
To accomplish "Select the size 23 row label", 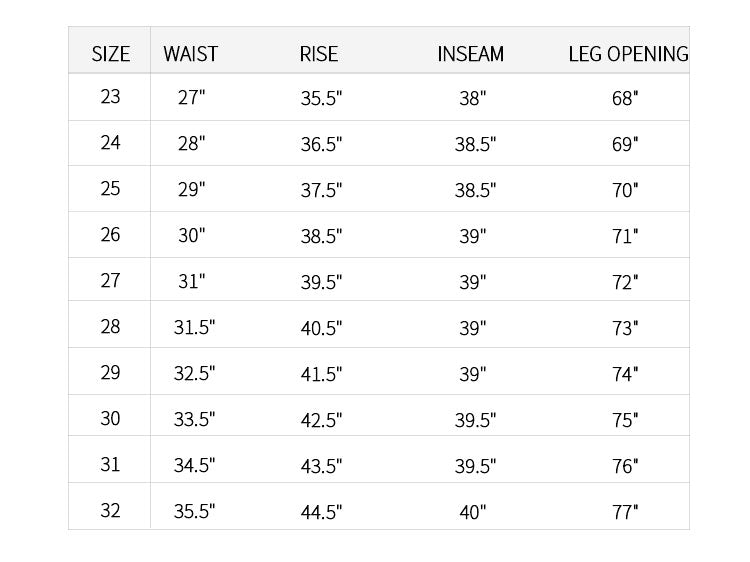I will (x=110, y=97).
